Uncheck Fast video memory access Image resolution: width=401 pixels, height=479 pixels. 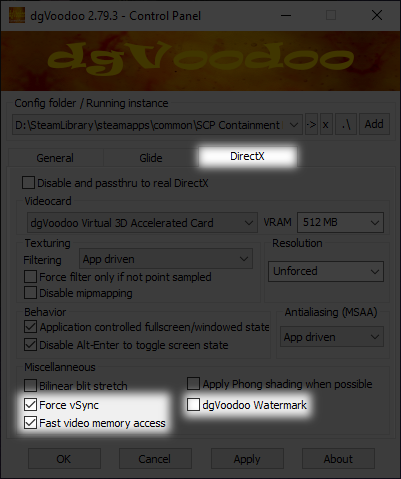(x=30, y=423)
